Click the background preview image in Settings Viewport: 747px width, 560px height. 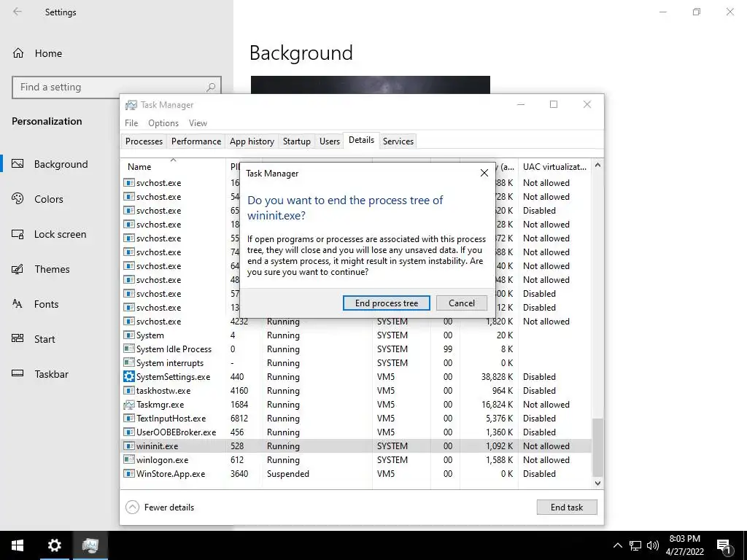click(x=370, y=85)
